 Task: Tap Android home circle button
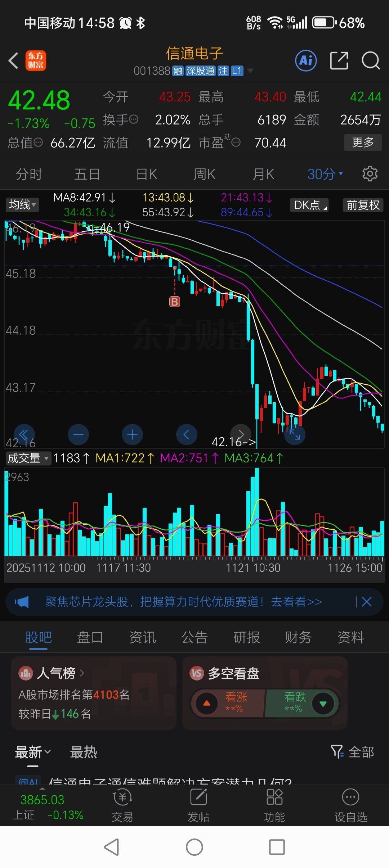[x=194, y=847]
